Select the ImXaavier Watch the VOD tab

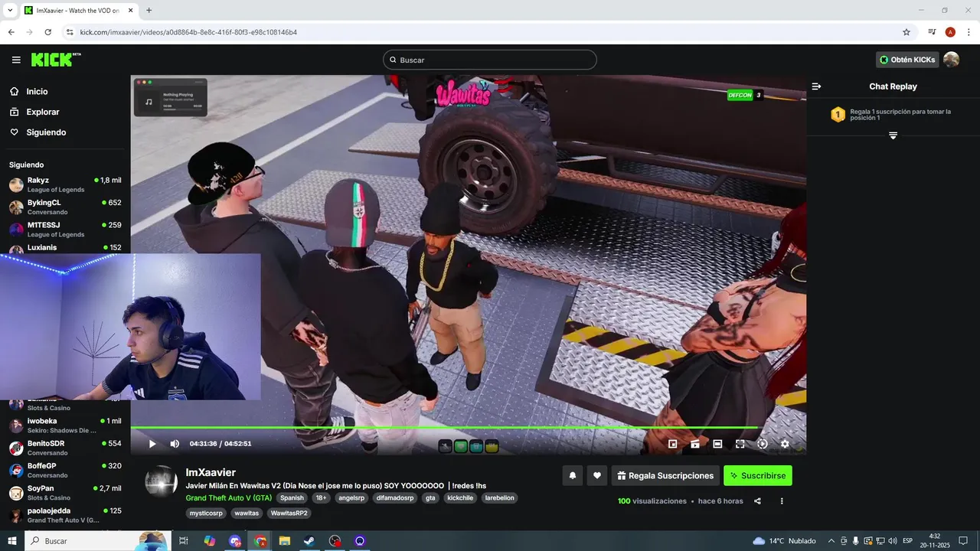[78, 10]
